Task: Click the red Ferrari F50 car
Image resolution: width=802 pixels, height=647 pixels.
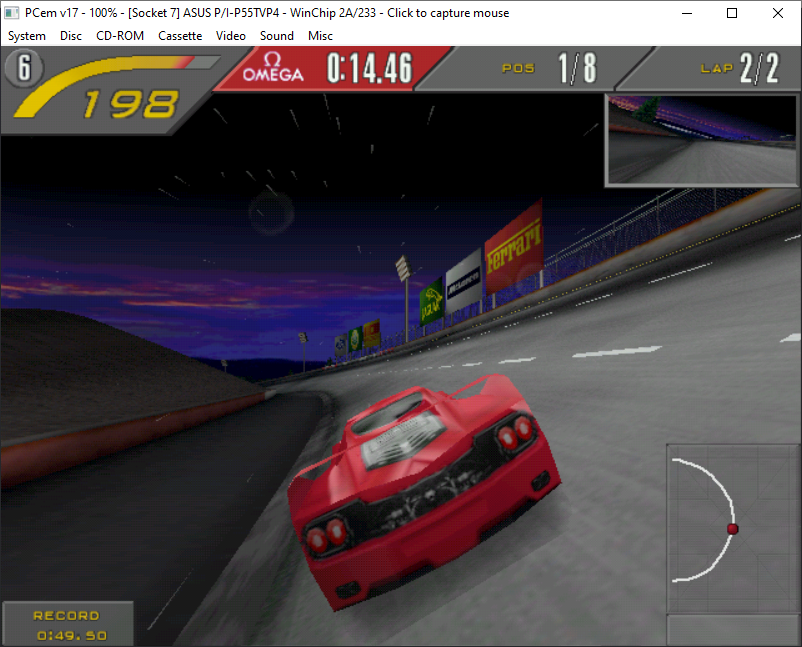Action: (424, 491)
